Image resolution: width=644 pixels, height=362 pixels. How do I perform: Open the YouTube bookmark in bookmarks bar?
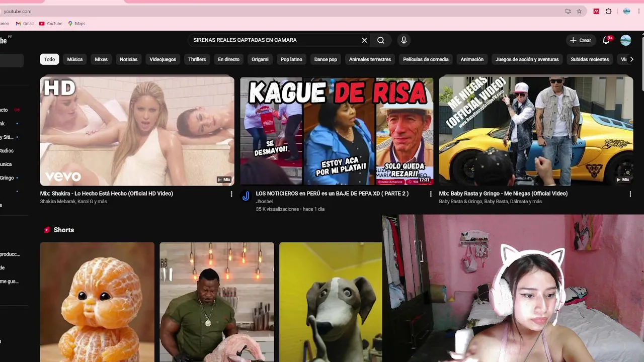(x=51, y=24)
